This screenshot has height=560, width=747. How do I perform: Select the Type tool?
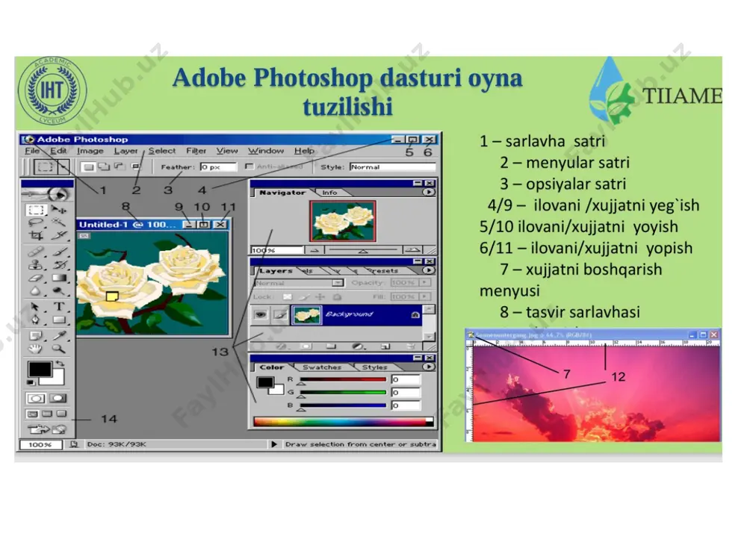(x=59, y=307)
